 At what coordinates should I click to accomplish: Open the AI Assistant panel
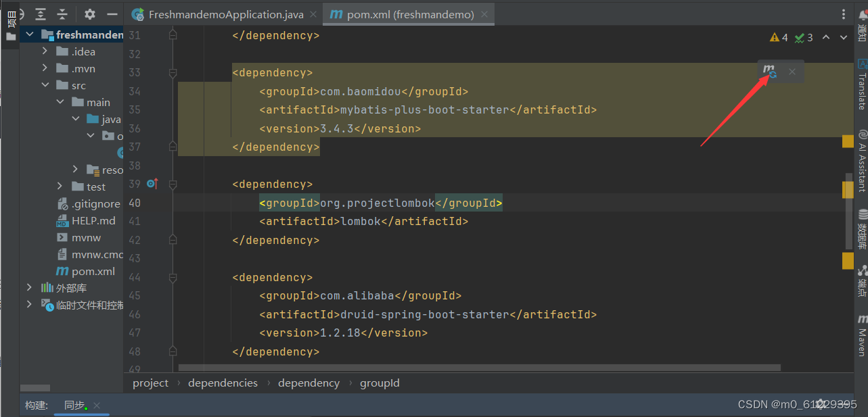coord(861,162)
